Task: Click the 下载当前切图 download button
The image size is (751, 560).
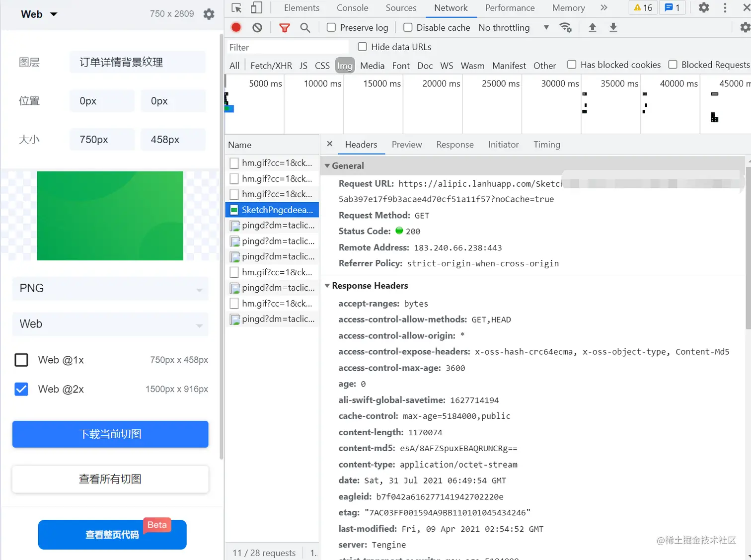Action: 110,434
